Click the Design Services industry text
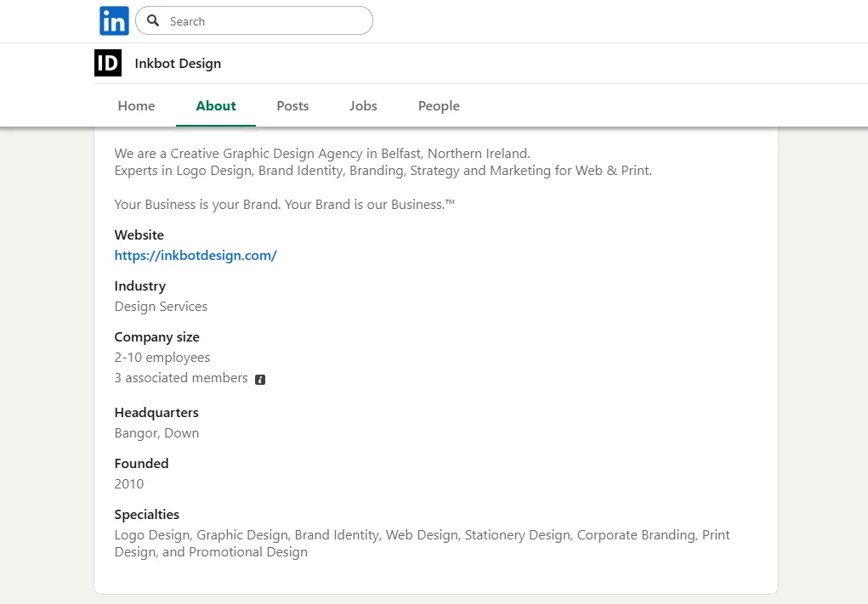 161,306
